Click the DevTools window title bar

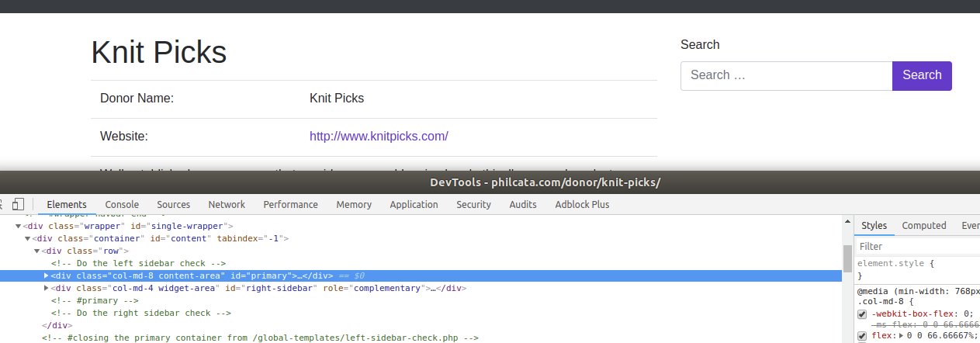point(490,182)
